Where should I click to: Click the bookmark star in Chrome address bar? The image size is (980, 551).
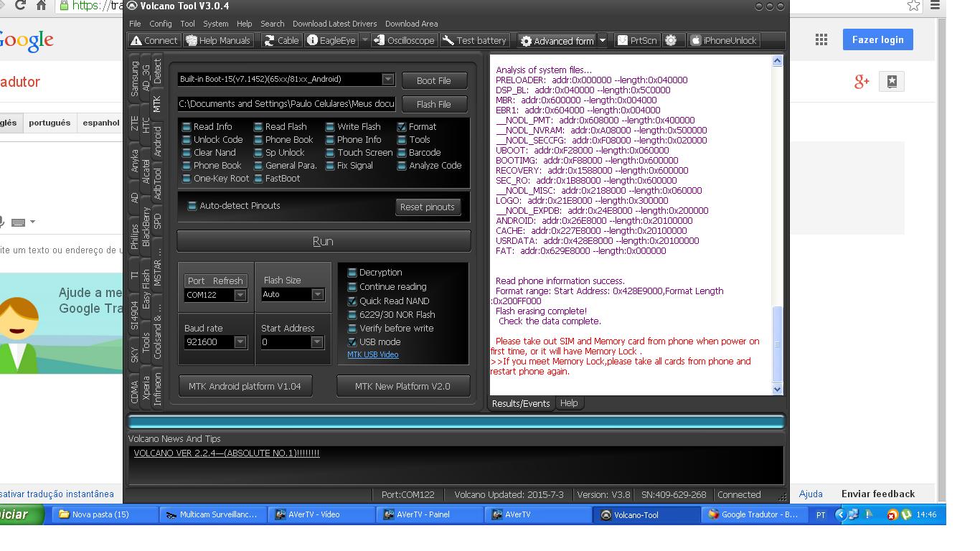pyautogui.click(x=913, y=6)
